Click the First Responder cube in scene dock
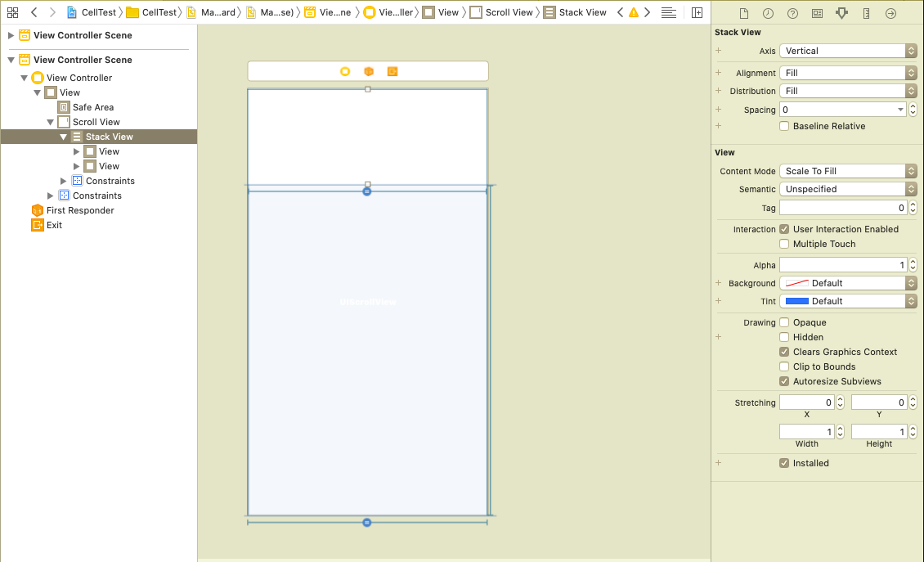The width and height of the screenshot is (924, 562). (368, 71)
